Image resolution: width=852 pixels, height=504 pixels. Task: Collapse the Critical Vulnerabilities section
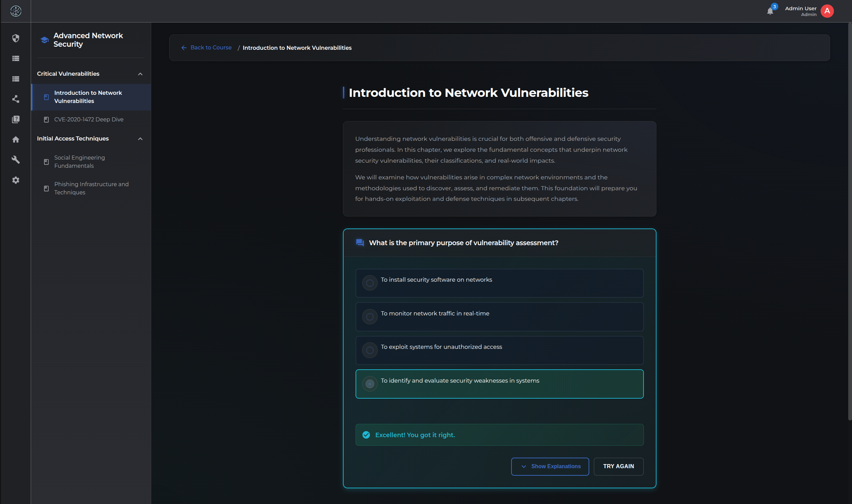tap(140, 74)
